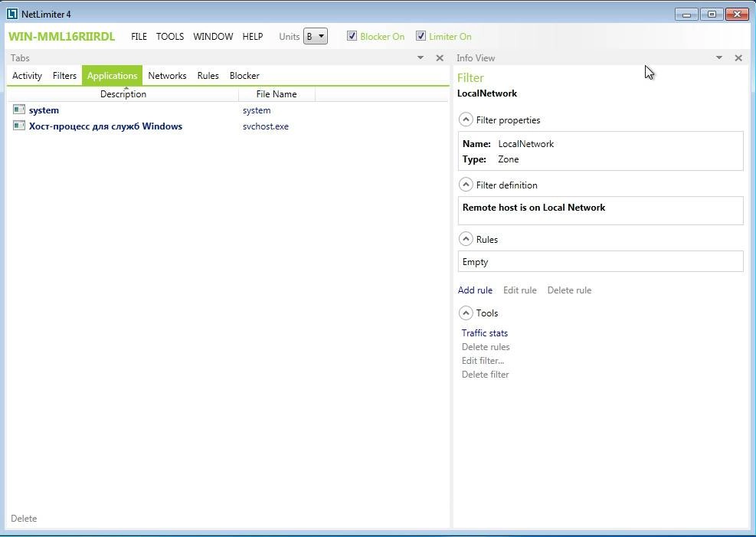
Task: Close the Info View panel
Action: pos(738,58)
